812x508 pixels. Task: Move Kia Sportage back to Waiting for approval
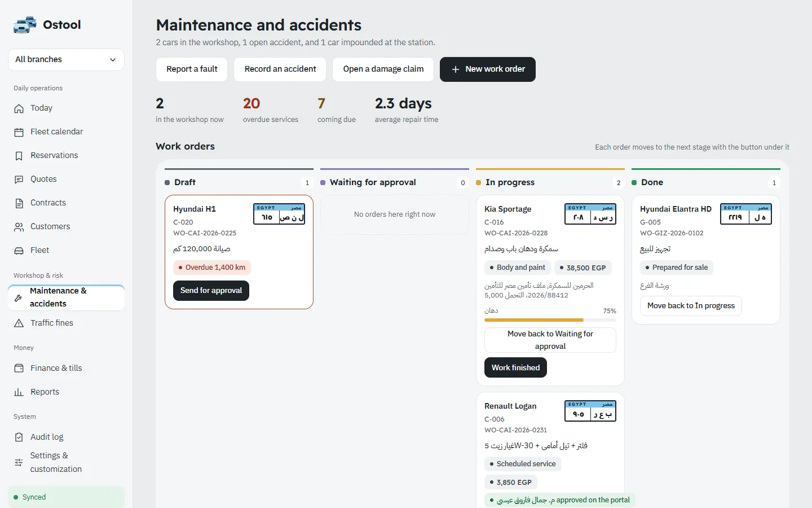tap(550, 340)
